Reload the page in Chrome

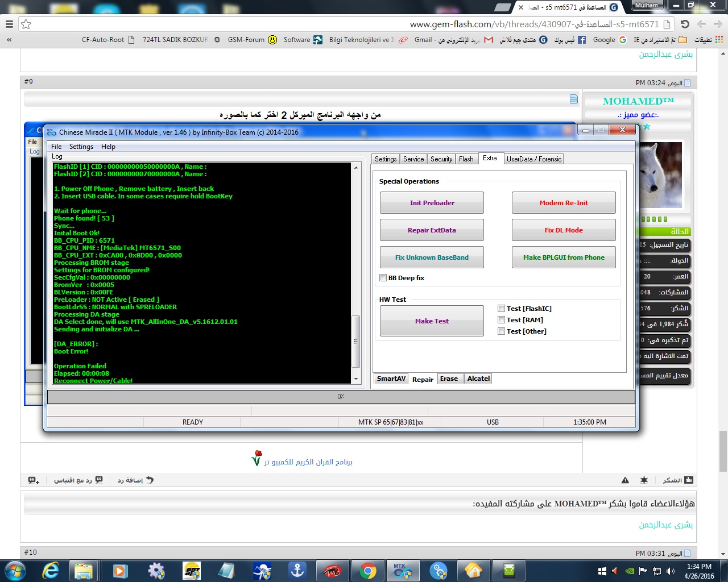click(x=685, y=24)
